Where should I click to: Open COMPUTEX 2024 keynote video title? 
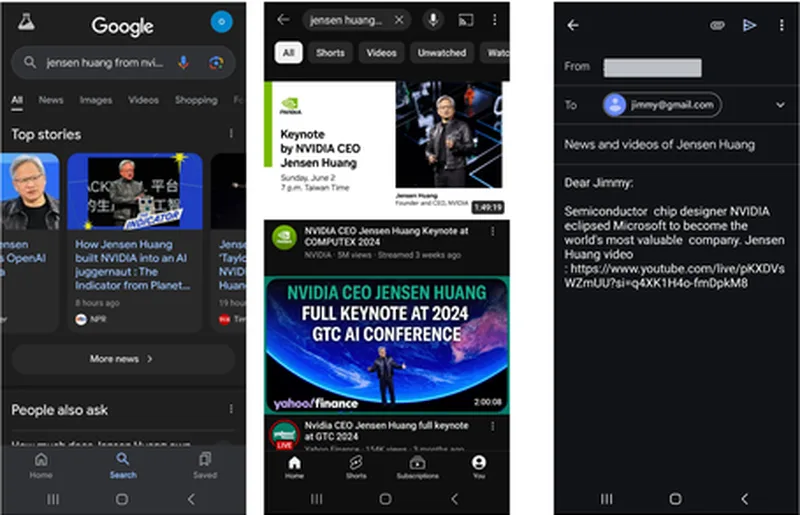[x=386, y=236]
